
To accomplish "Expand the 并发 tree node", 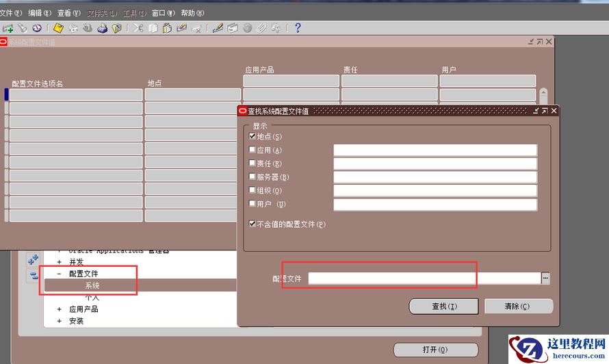I will coord(59,262).
